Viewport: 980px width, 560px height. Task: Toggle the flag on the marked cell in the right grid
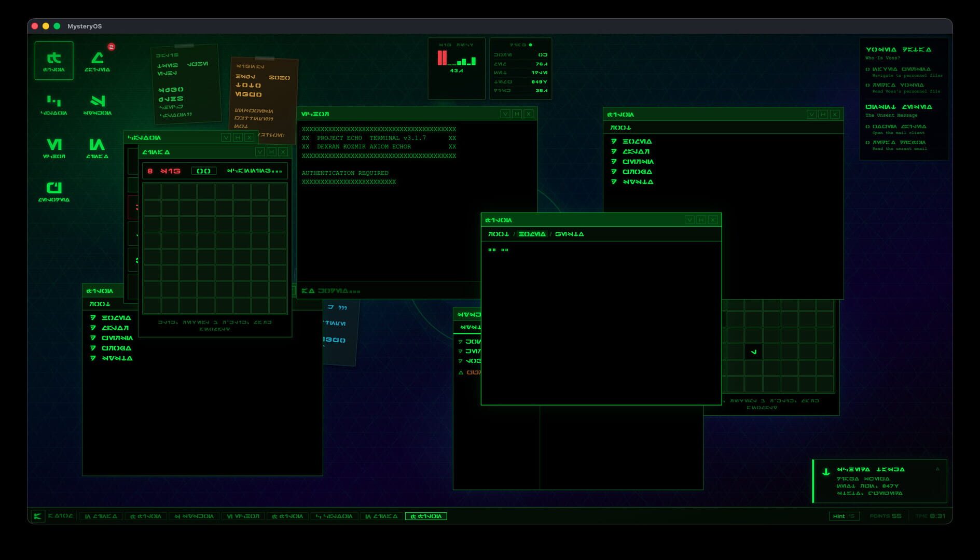tap(753, 352)
